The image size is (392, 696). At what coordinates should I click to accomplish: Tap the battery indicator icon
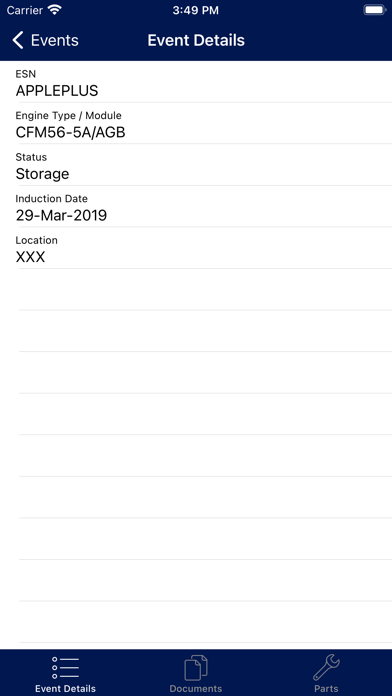pos(375,10)
